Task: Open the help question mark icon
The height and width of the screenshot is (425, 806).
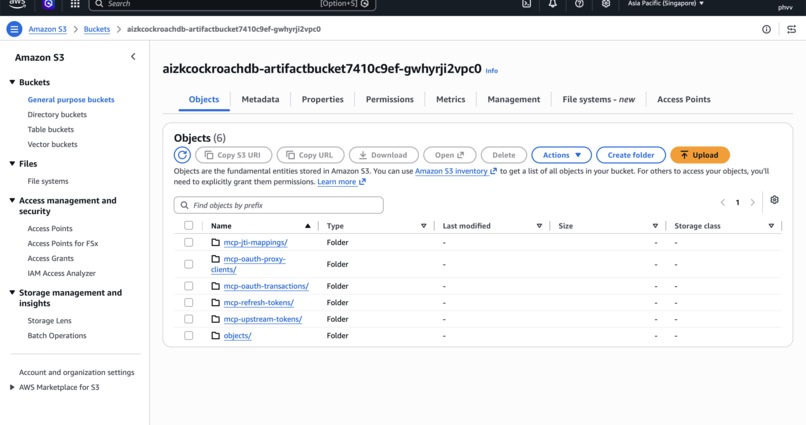Action: click(579, 4)
